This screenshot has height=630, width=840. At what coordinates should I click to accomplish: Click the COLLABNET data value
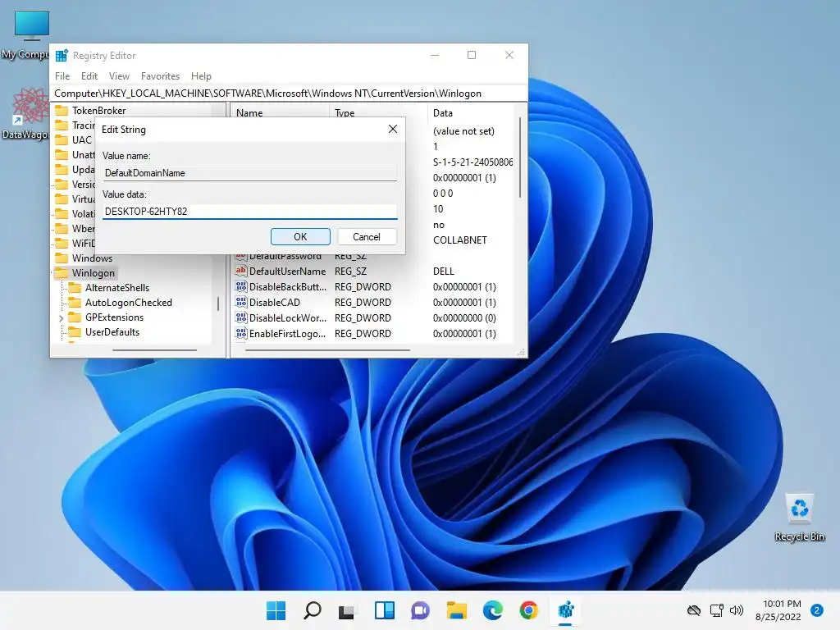point(459,240)
